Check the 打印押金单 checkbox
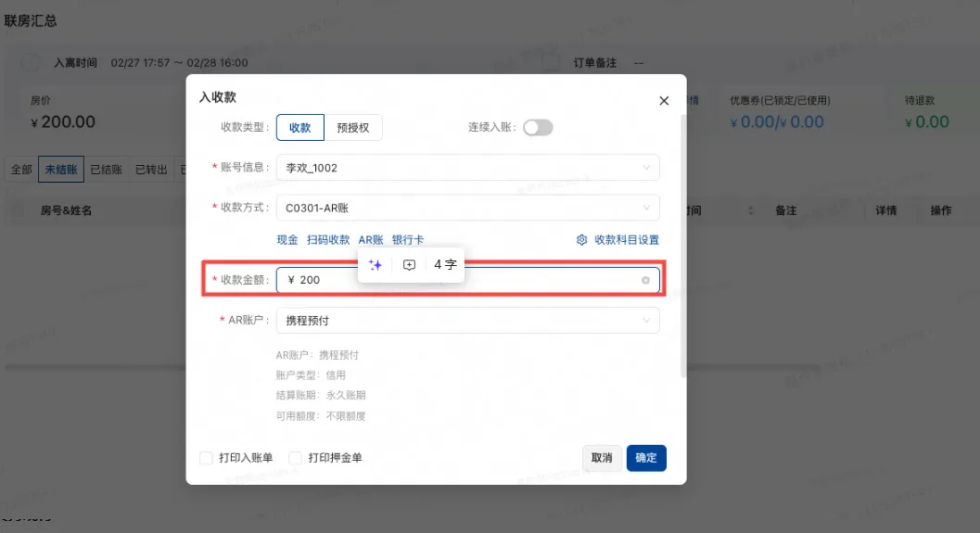 (296, 458)
